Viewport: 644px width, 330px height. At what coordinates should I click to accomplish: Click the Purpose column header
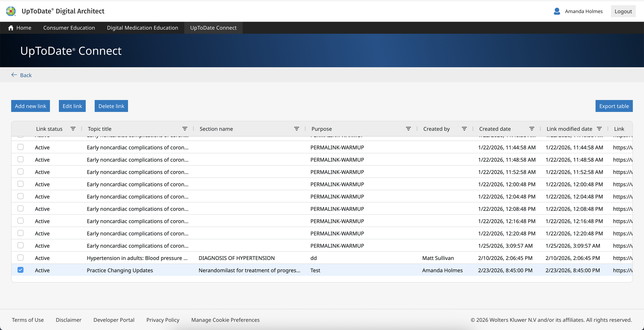tap(321, 129)
